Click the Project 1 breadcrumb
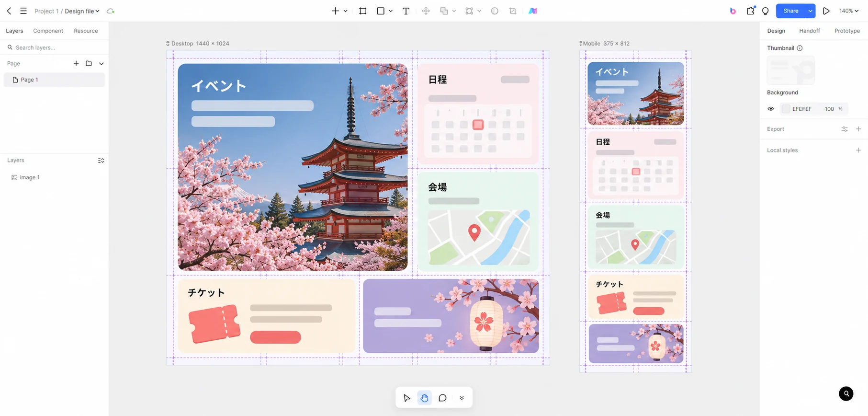Image resolution: width=868 pixels, height=416 pixels. click(46, 11)
